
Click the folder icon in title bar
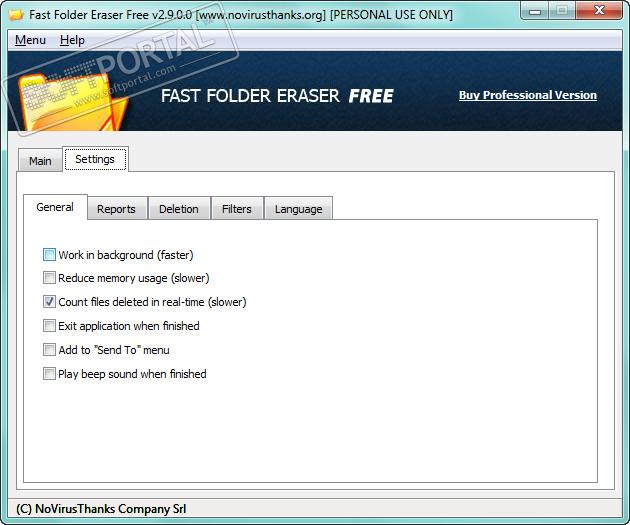coord(16,15)
